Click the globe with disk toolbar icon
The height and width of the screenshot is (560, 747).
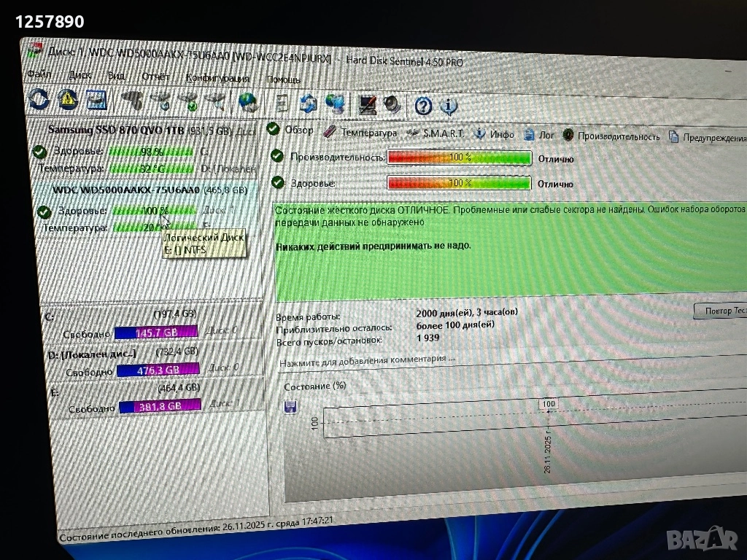point(248,102)
